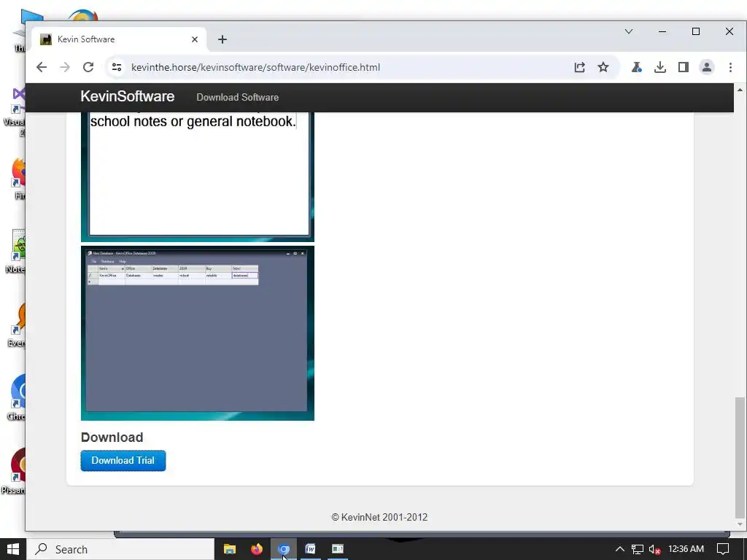Click the scrollbar up arrow
Screen dimensions: 747x560
[740, 90]
